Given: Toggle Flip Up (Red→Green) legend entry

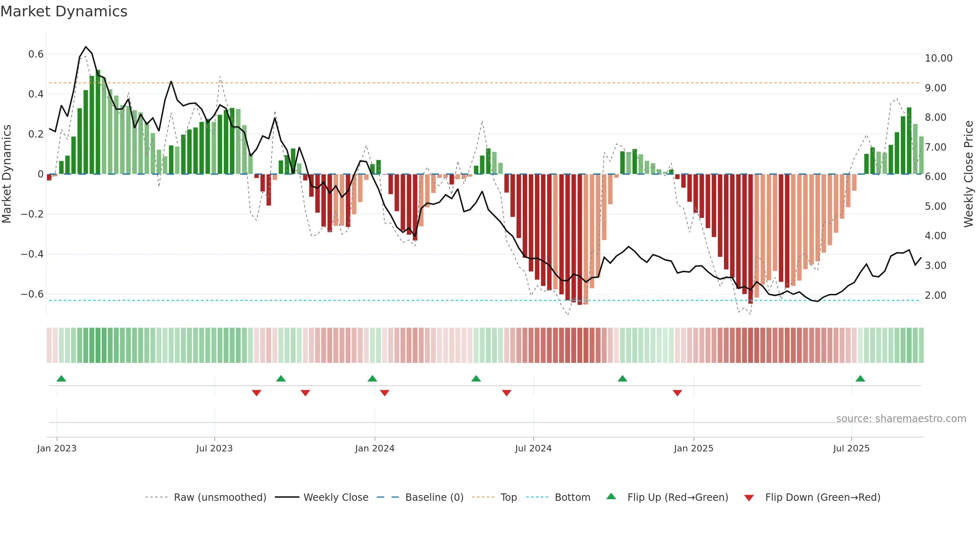Looking at the screenshot, I should pos(667,497).
